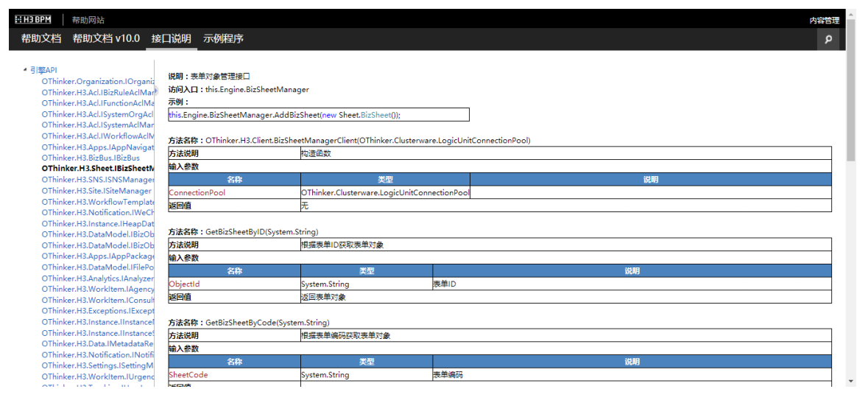This screenshot has width=868, height=403.
Task: Open OThinker.H3.Acl.IFunctionAclMa tree item
Action: click(97, 103)
